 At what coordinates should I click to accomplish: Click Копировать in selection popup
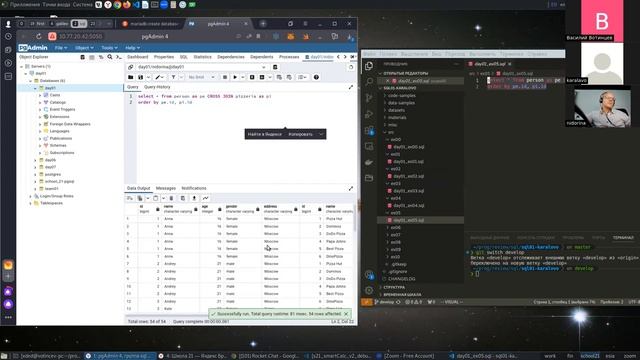click(300, 134)
